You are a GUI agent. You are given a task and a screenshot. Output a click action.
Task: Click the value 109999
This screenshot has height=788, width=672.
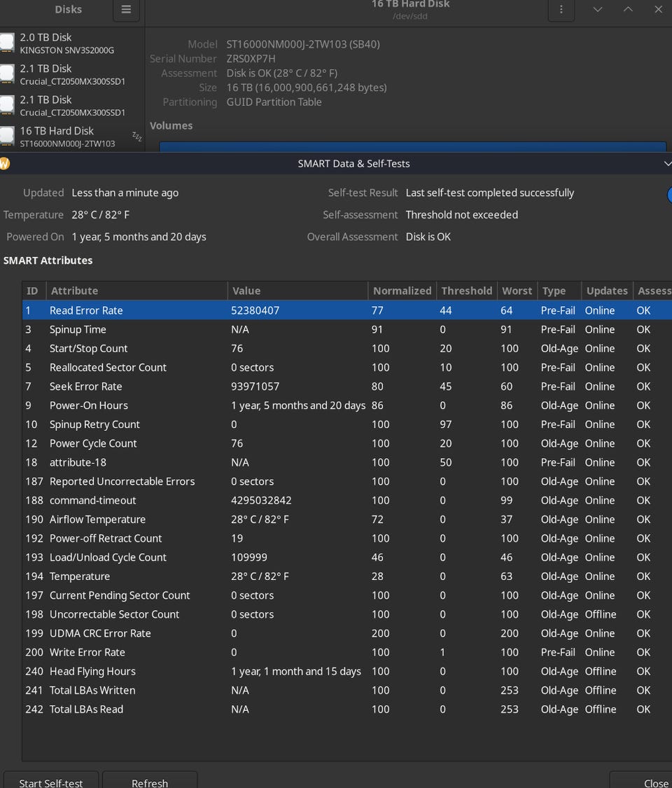(x=249, y=558)
